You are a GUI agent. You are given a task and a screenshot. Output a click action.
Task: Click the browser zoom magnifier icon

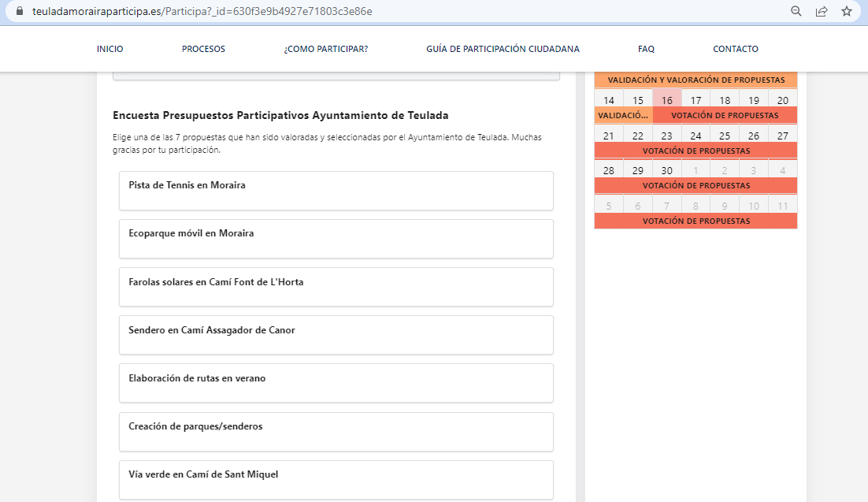click(x=796, y=11)
